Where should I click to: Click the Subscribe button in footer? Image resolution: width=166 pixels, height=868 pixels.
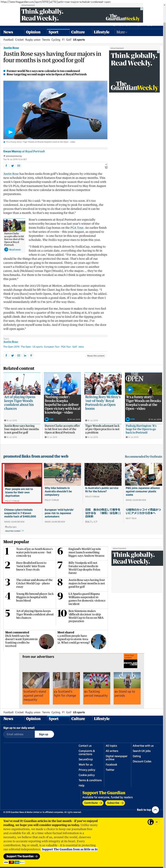coord(115,803)
